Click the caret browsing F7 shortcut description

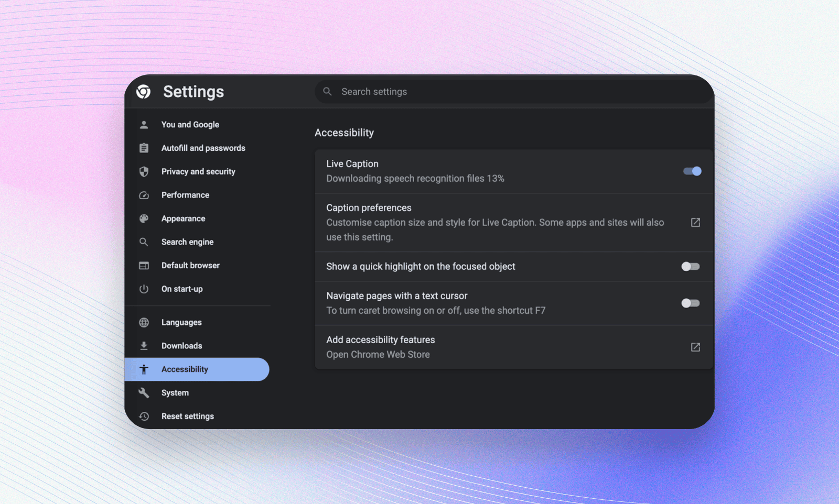(436, 311)
